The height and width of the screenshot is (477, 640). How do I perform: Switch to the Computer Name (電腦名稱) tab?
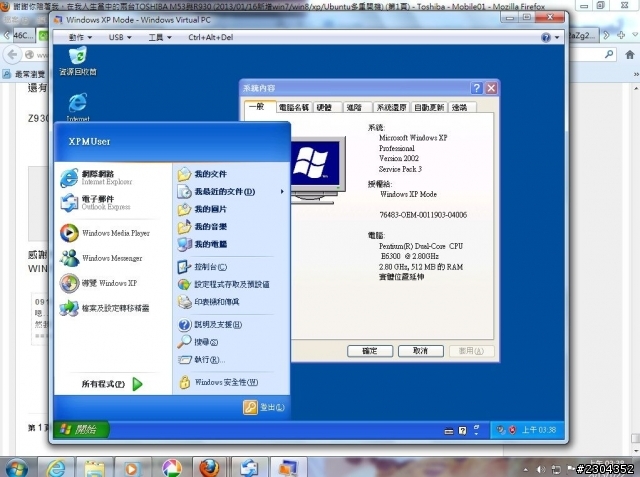click(x=293, y=107)
